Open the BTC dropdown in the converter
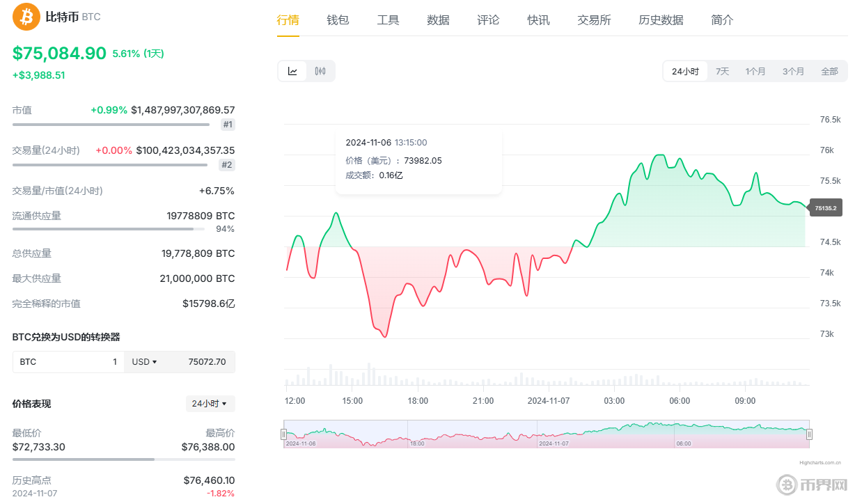The height and width of the screenshot is (504, 855). pos(28,361)
